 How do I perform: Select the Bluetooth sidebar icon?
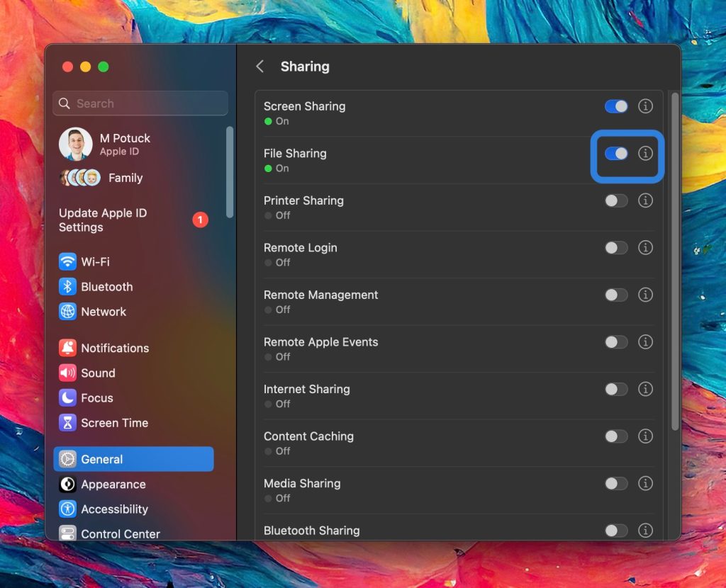pos(68,286)
